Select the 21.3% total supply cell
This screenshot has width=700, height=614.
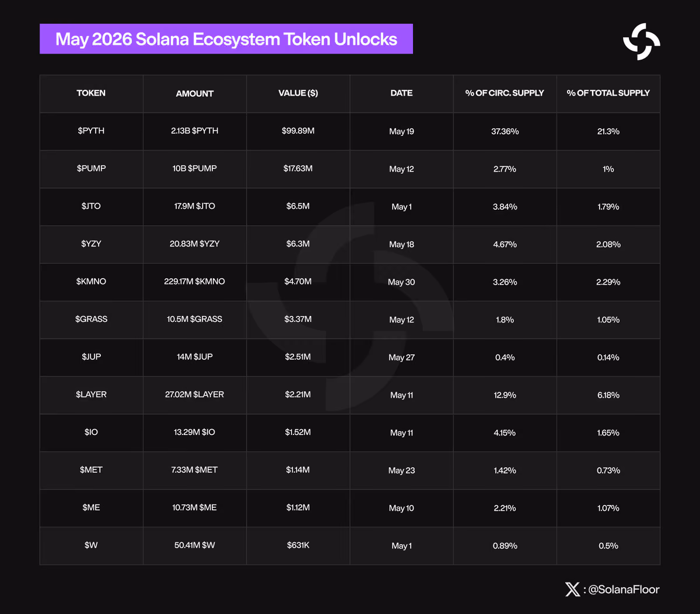coord(608,131)
